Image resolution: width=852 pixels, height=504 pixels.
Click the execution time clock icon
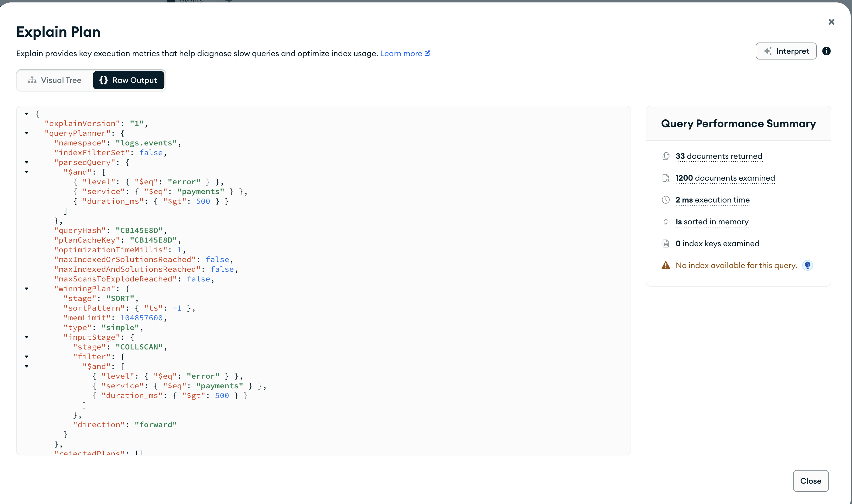pyautogui.click(x=666, y=200)
